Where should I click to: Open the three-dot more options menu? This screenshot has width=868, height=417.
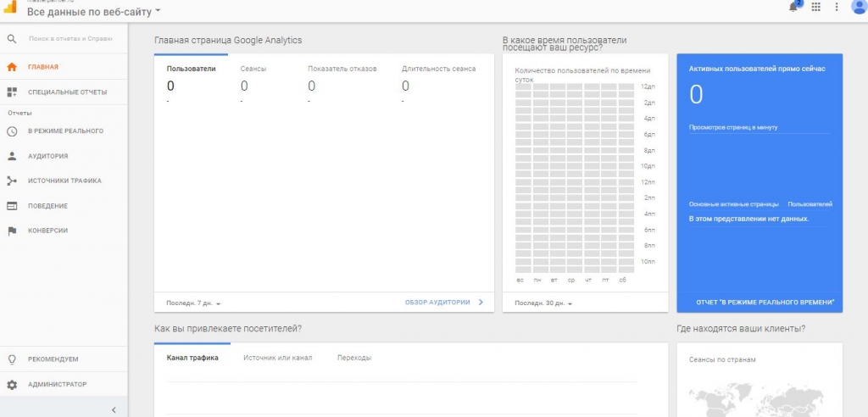coord(837,7)
